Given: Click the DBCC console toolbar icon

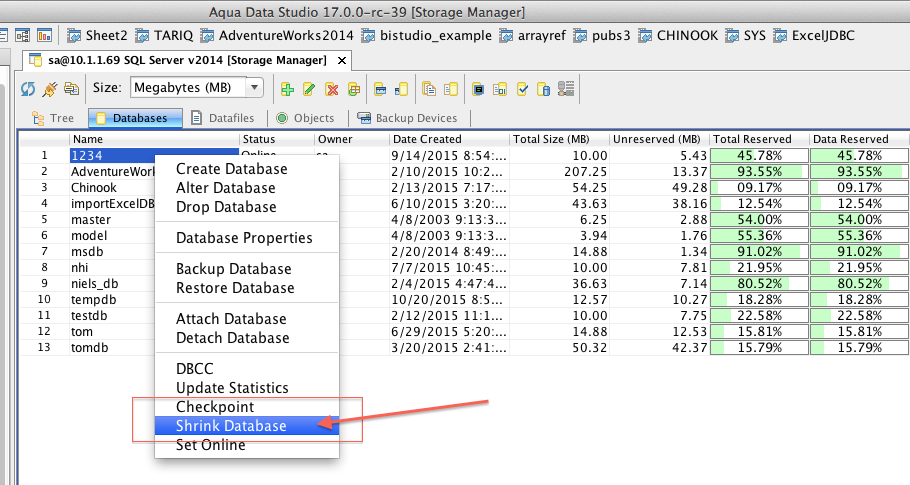Looking at the screenshot, I should [478, 89].
